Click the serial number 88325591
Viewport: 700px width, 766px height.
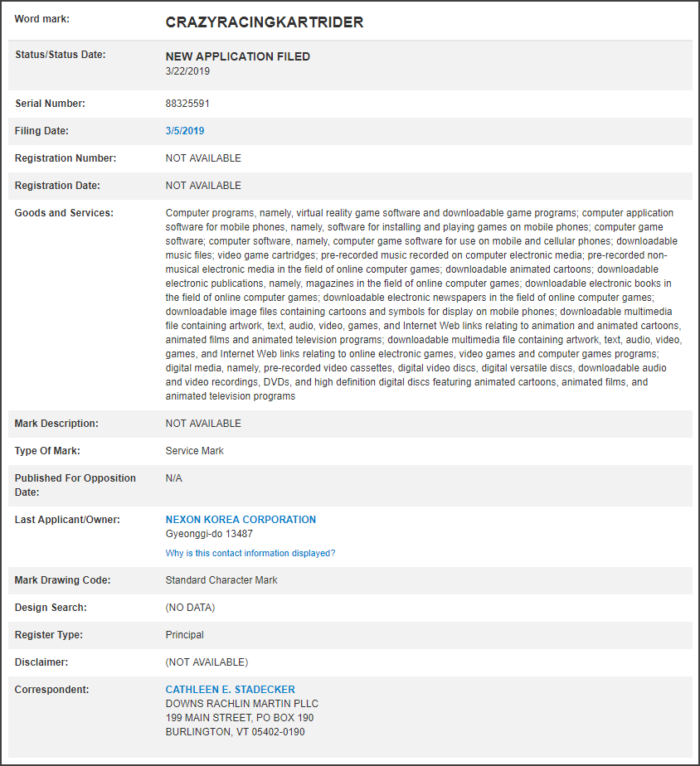(187, 104)
